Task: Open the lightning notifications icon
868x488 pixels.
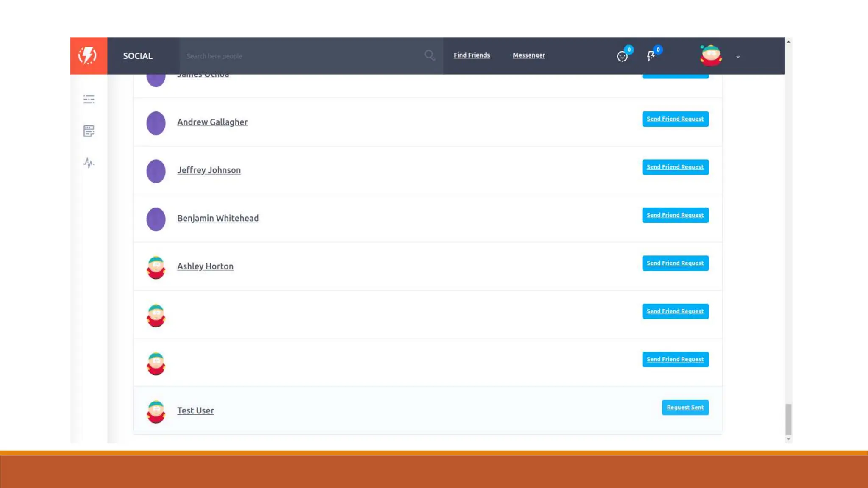Action: (x=651, y=56)
